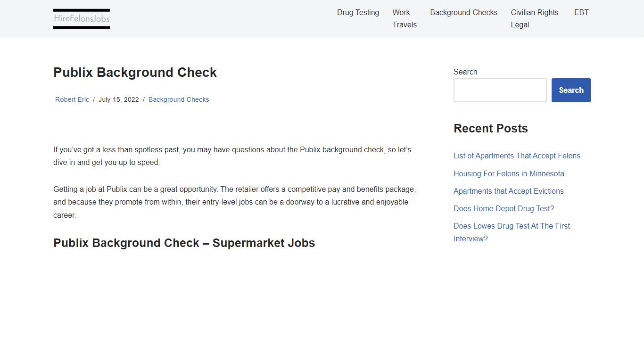This screenshot has width=644, height=362.
Task: Open the Work Travels menu item
Action: pos(405,18)
